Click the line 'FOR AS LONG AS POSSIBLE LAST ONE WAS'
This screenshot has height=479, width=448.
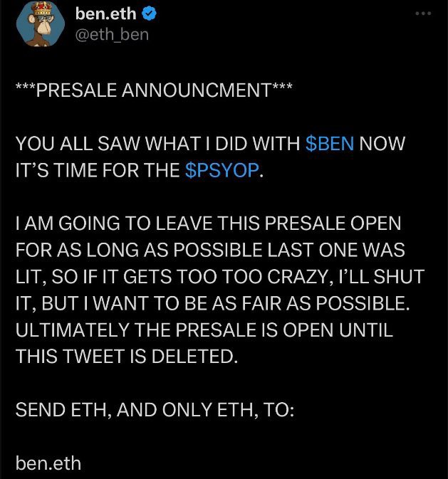tap(210, 250)
